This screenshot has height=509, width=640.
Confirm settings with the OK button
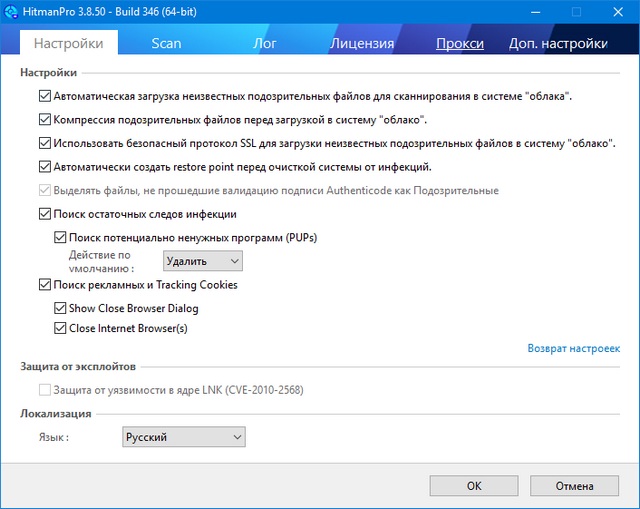(474, 486)
